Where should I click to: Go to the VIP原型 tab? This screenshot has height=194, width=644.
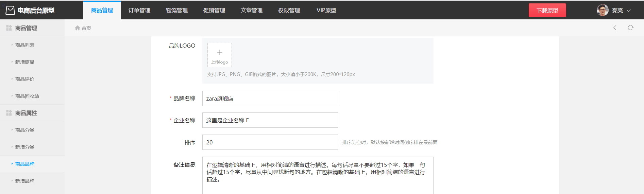click(326, 10)
